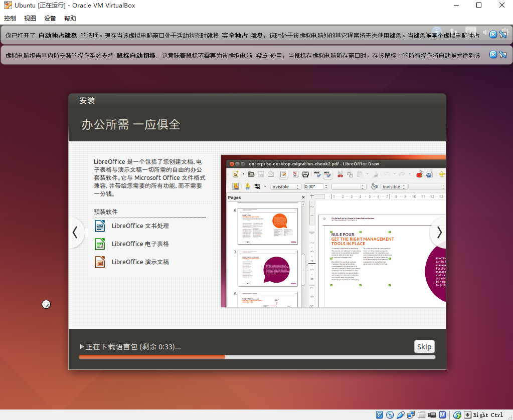Click the shared folders status icon

tap(421, 415)
